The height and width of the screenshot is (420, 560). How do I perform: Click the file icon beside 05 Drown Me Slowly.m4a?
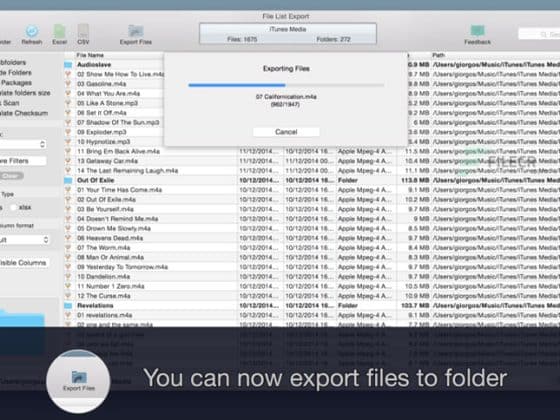pos(68,229)
